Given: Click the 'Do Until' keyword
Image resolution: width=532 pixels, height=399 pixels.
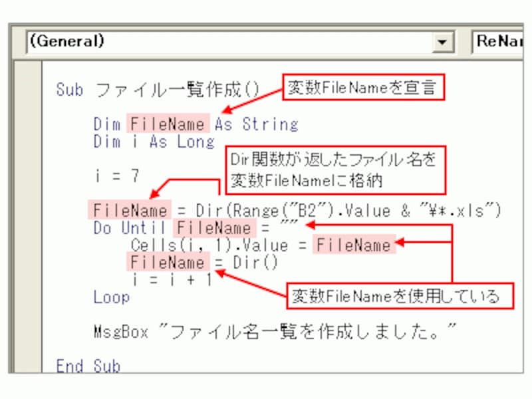Looking at the screenshot, I should (x=129, y=227).
